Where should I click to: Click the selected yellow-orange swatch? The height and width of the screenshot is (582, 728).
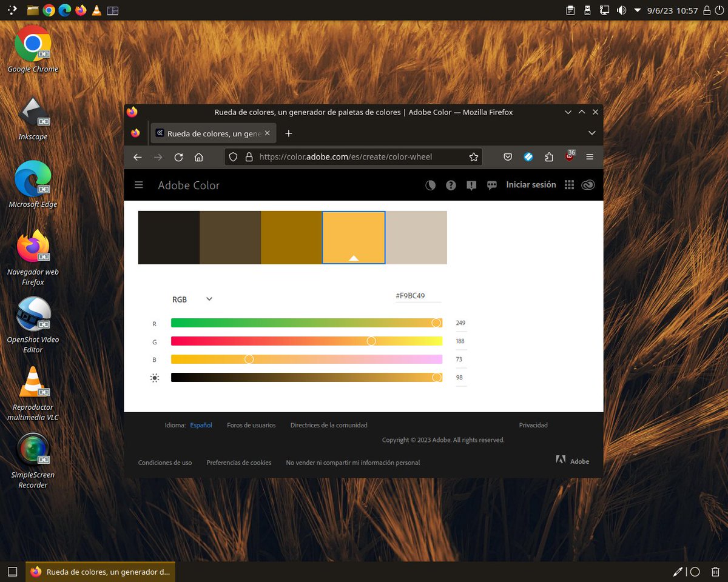coord(354,238)
